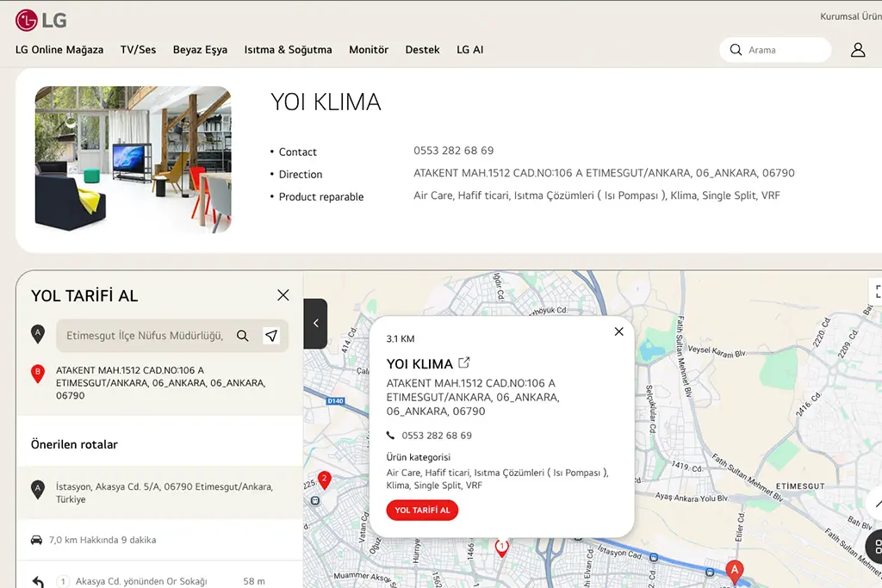Click the Akasya Cd. yönünden Or Sokağı step

point(142,581)
